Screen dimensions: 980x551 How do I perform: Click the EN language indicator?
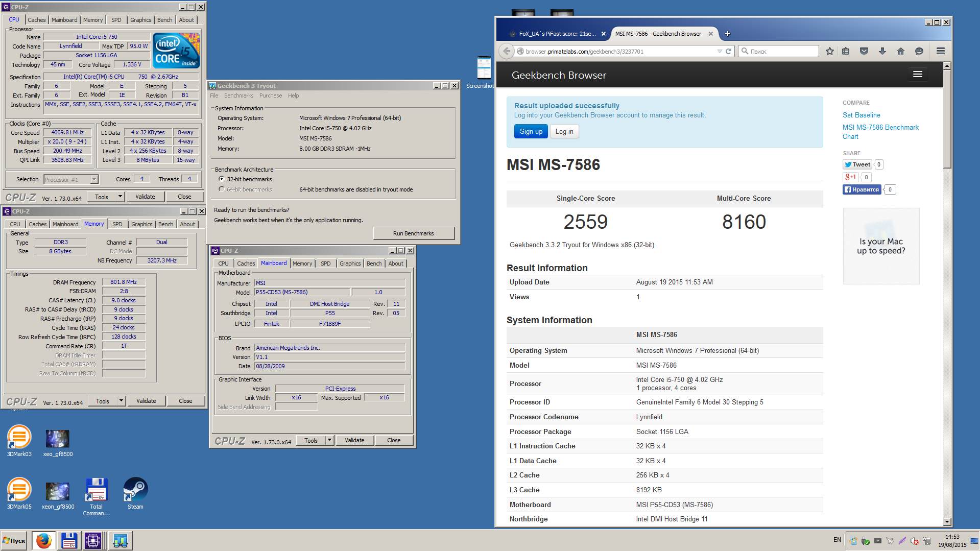(x=837, y=540)
